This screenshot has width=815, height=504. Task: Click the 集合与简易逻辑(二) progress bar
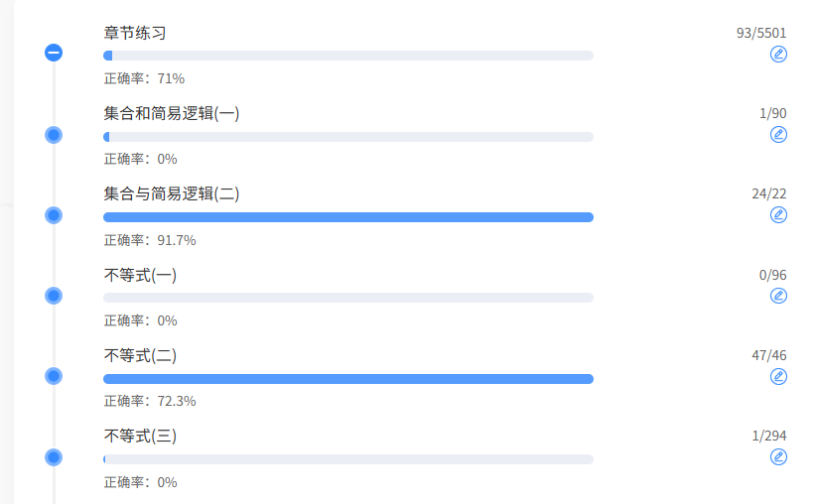(347, 217)
